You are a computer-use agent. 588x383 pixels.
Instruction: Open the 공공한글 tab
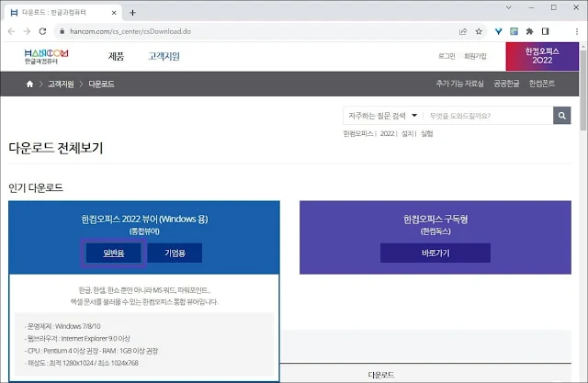point(506,84)
